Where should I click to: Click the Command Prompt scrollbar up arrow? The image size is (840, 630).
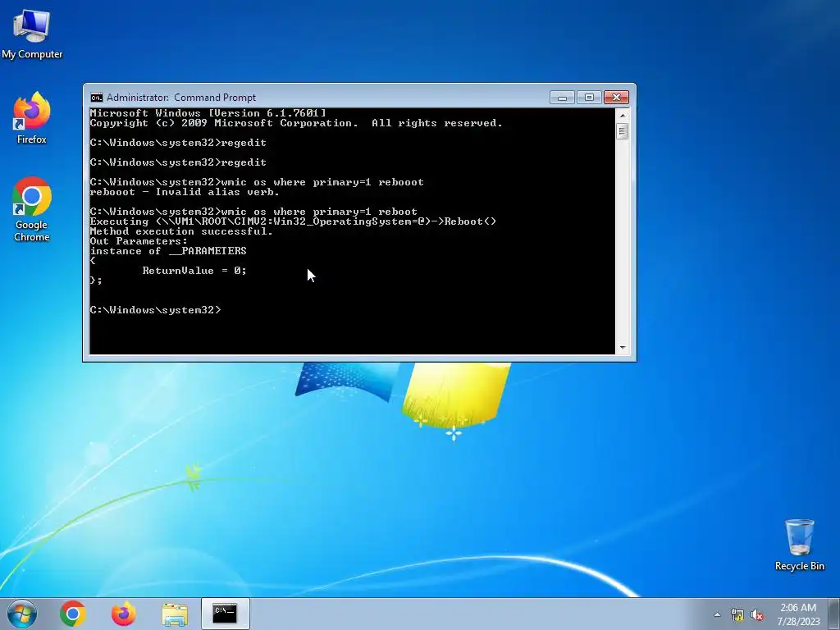click(622, 115)
